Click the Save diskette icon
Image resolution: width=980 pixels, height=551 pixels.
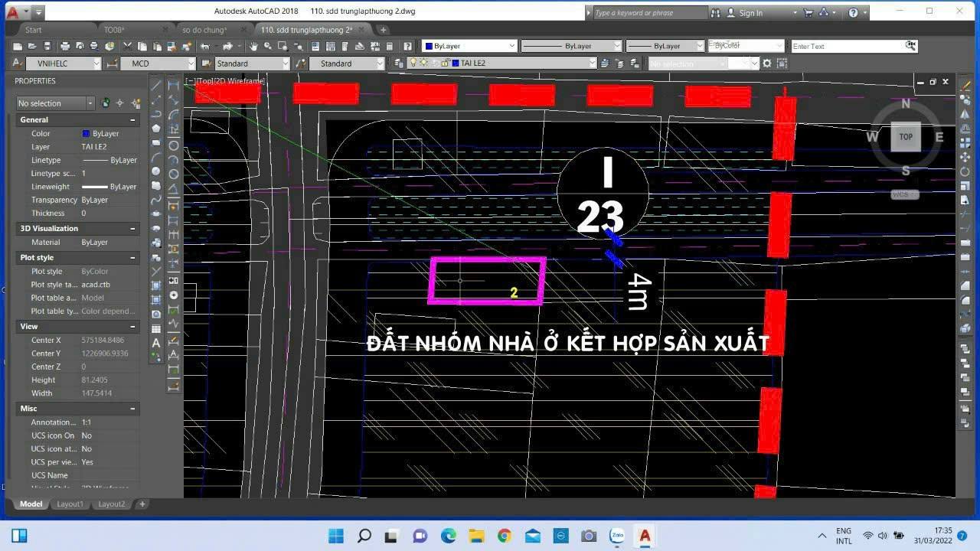click(x=47, y=47)
